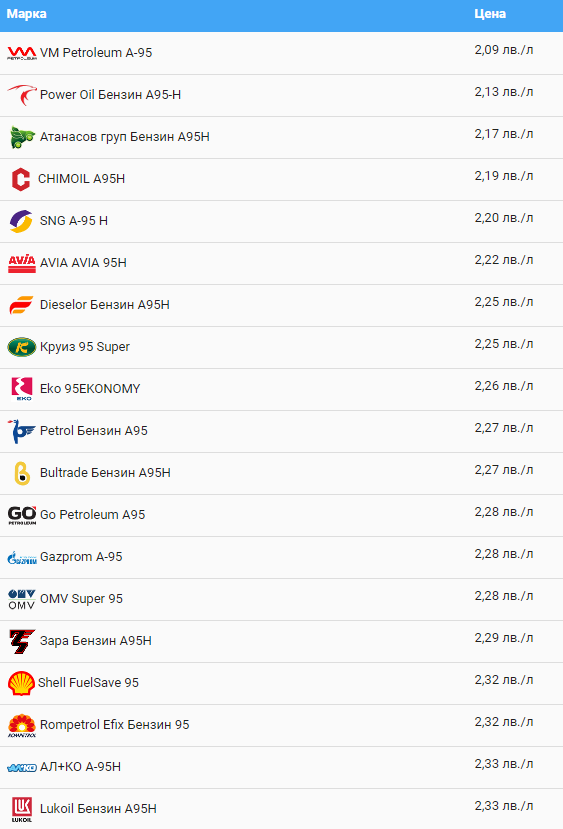
Task: Click the SNG purple-yellow swirl logo
Action: 22,221
